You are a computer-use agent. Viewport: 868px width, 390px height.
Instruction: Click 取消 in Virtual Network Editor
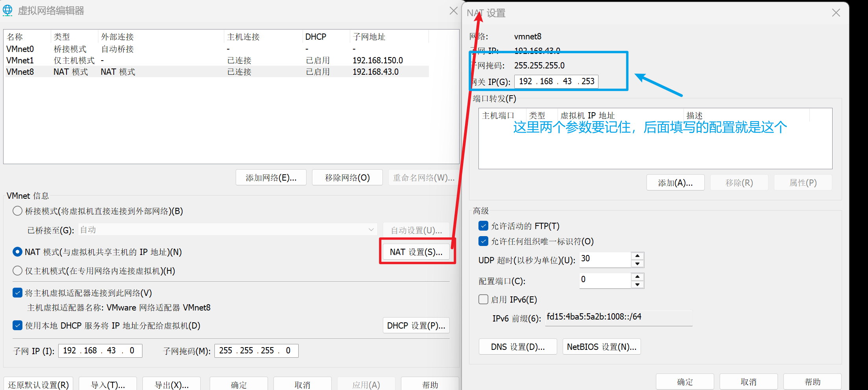pos(303,384)
